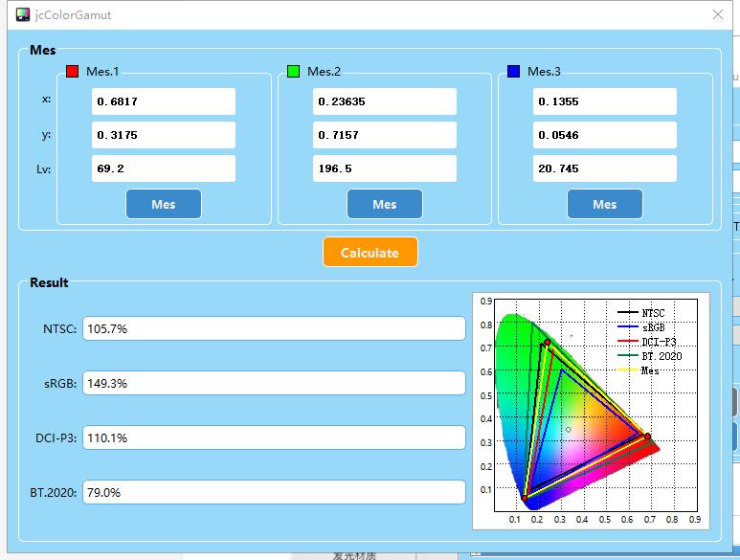Click the NTSC result field
Screen dimensions: 740x560
(x=274, y=328)
